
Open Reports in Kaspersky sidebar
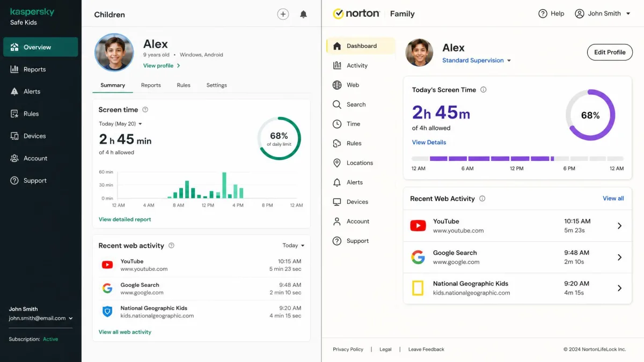pos(41,69)
